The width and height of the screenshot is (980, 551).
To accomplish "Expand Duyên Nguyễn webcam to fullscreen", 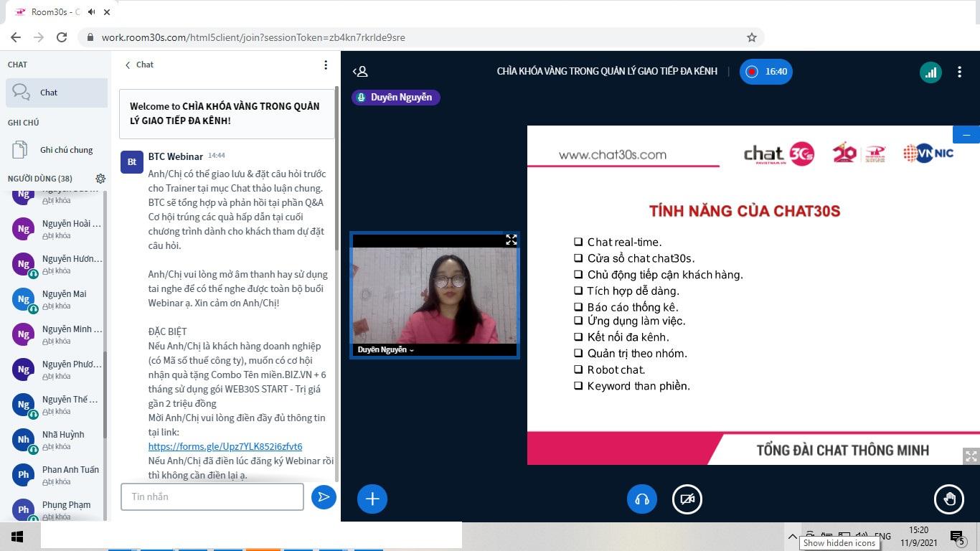I will click(x=511, y=240).
